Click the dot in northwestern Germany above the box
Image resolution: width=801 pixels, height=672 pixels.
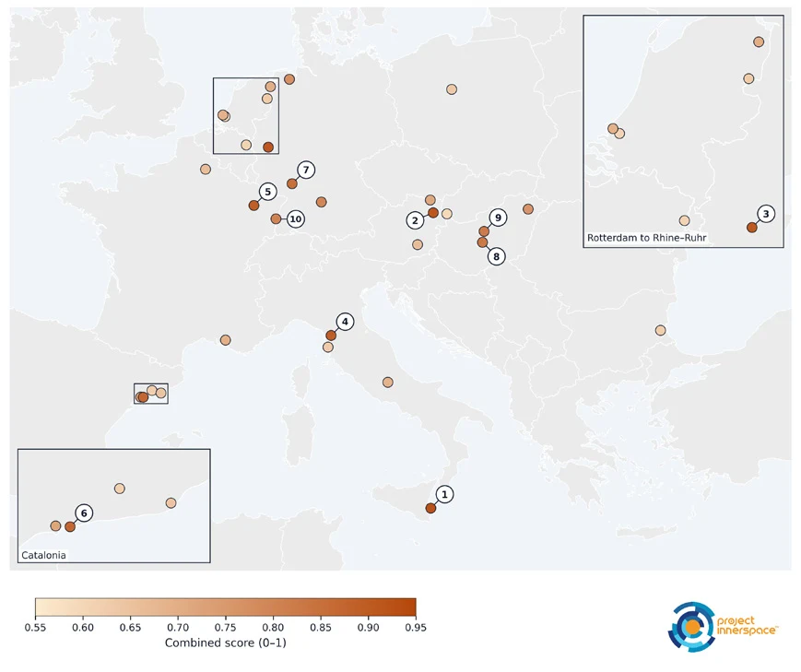click(289, 79)
